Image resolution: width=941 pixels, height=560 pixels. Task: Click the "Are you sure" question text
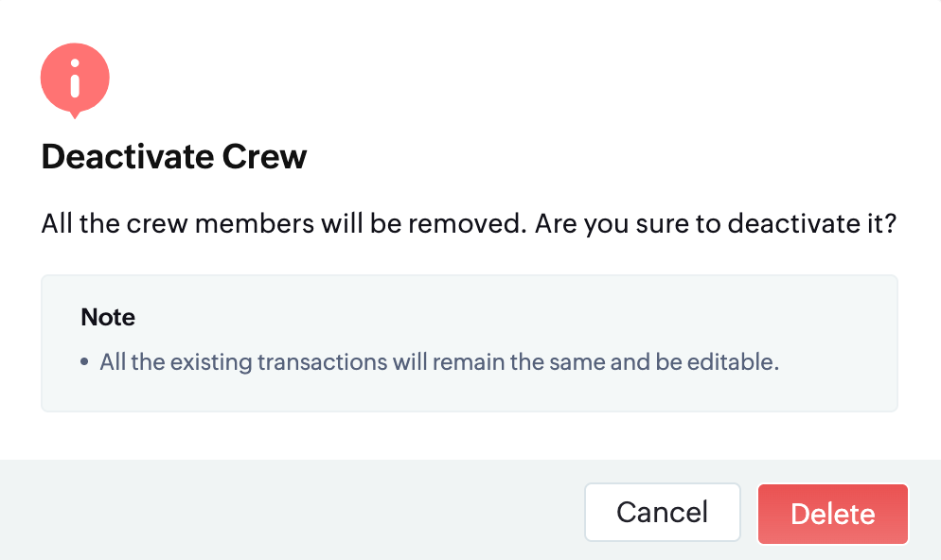(712, 226)
